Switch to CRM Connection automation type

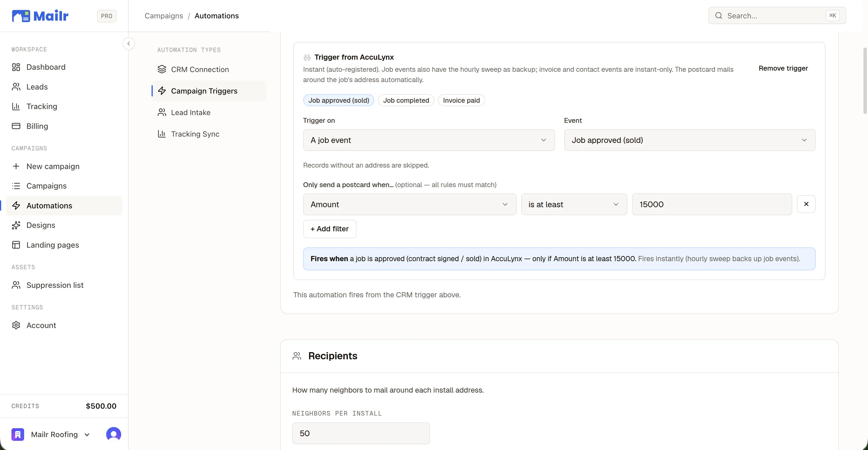click(209, 69)
